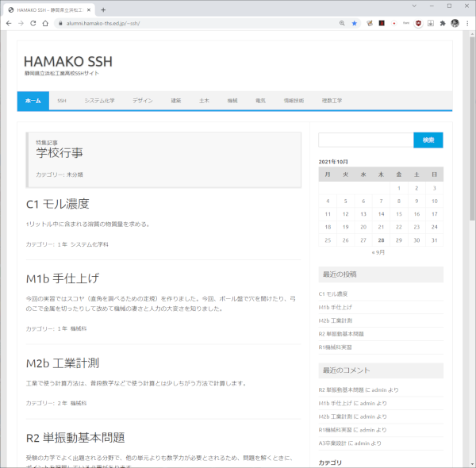Screen dimensions: 476x468
Task: Open the 機械 menu item
Action: [232, 101]
